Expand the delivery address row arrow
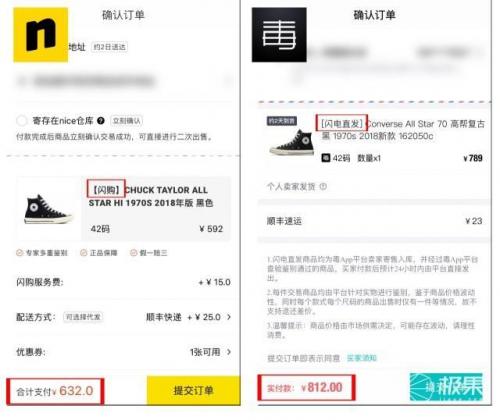The height and width of the screenshot is (420, 500). click(x=229, y=81)
